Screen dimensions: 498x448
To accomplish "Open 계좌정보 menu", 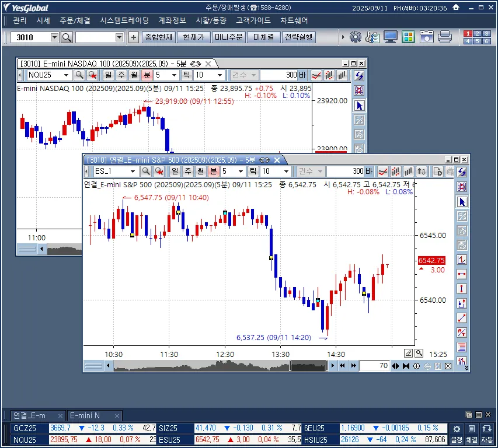I will [172, 20].
